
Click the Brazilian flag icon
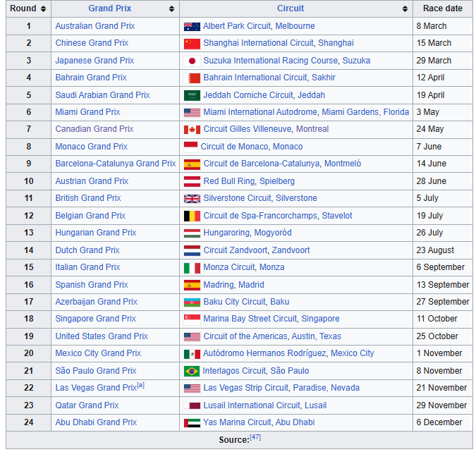(192, 371)
